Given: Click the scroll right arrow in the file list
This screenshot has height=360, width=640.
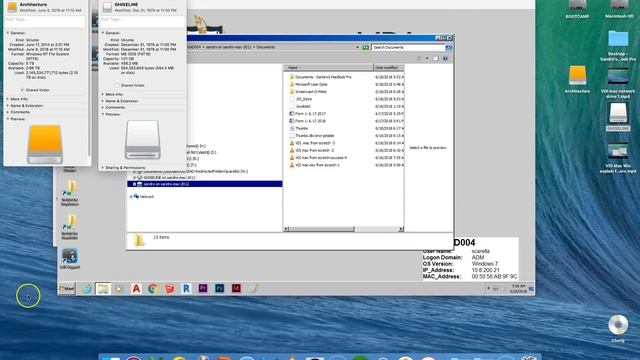Looking at the screenshot, I should (401, 229).
